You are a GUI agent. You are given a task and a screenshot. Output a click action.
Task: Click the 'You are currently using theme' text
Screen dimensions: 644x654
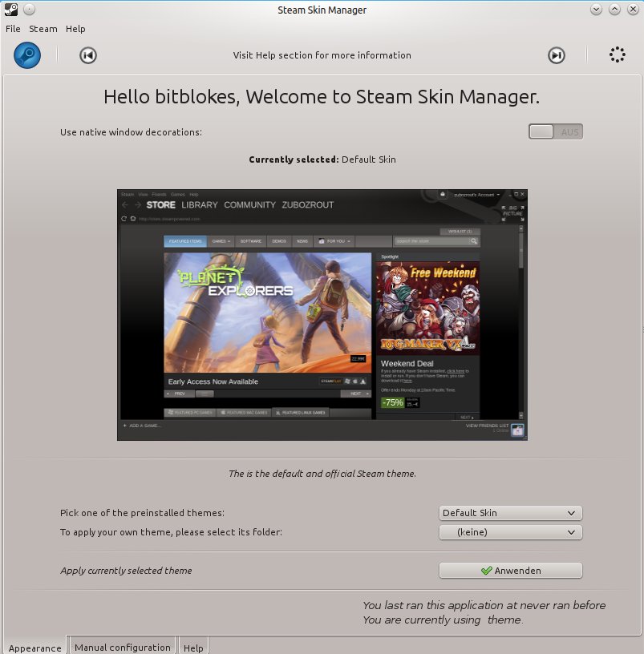[443, 620]
